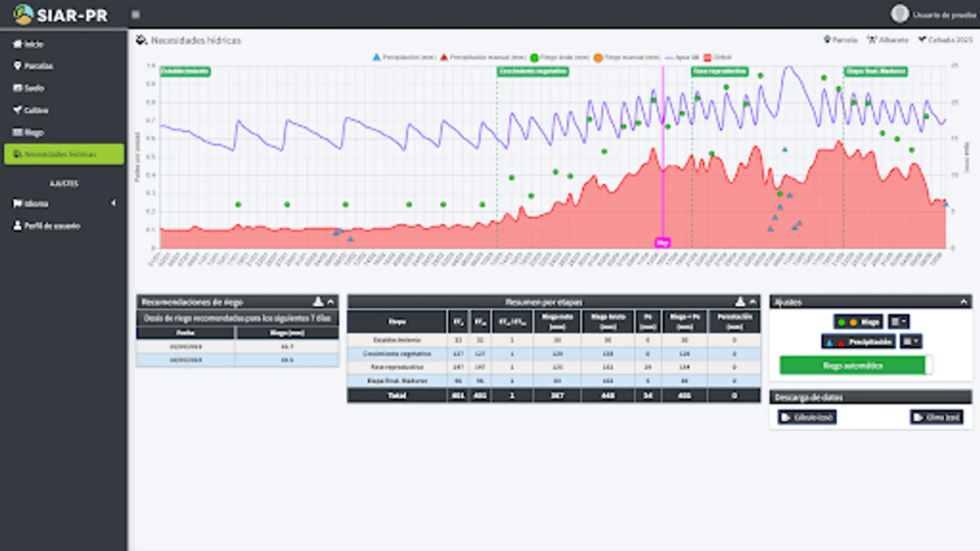
Task: Collapse the Ajustes panel
Action: [x=963, y=302]
